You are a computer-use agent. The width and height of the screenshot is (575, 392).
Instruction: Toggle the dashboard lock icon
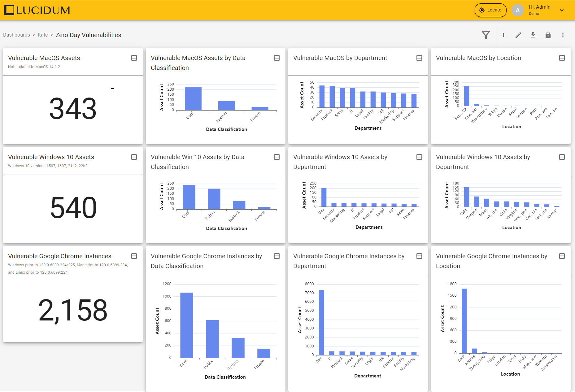(x=548, y=35)
